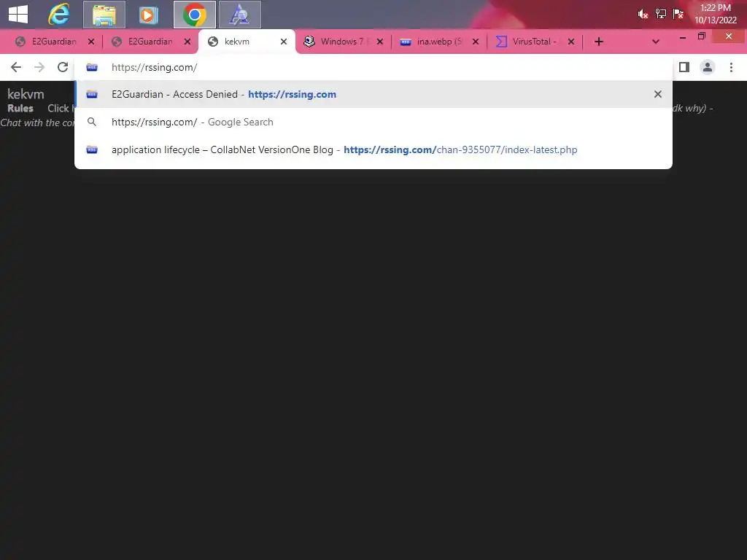This screenshot has width=747, height=560.
Task: Click the address bar containing rssing.com
Action: click(373, 67)
